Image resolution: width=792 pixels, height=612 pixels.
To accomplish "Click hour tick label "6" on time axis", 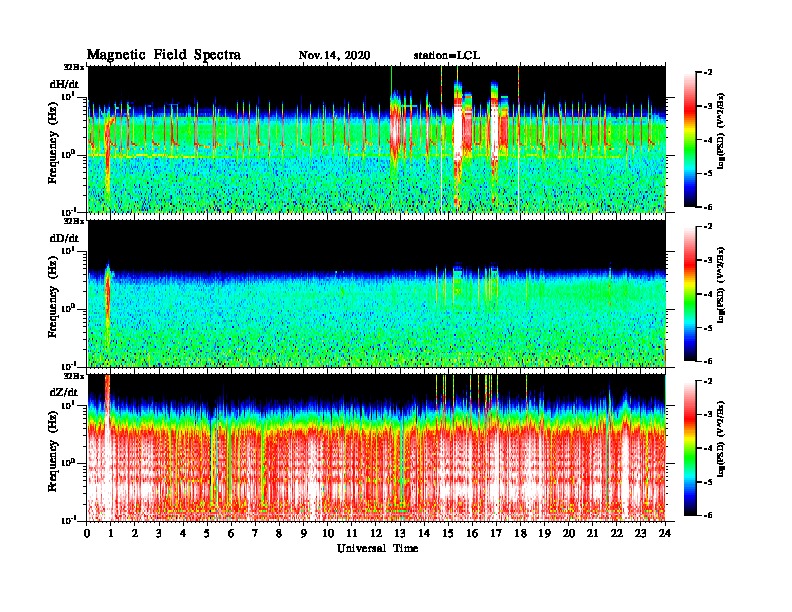I will point(231,533).
